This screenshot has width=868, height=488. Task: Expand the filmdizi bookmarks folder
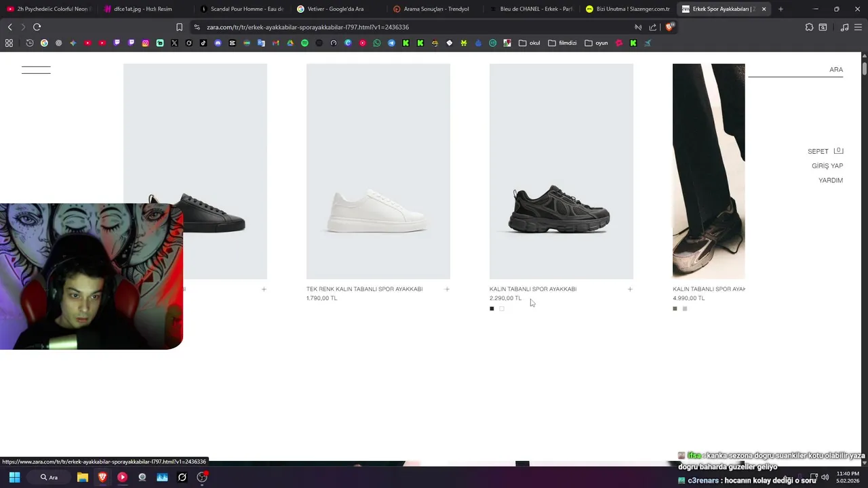tap(562, 43)
